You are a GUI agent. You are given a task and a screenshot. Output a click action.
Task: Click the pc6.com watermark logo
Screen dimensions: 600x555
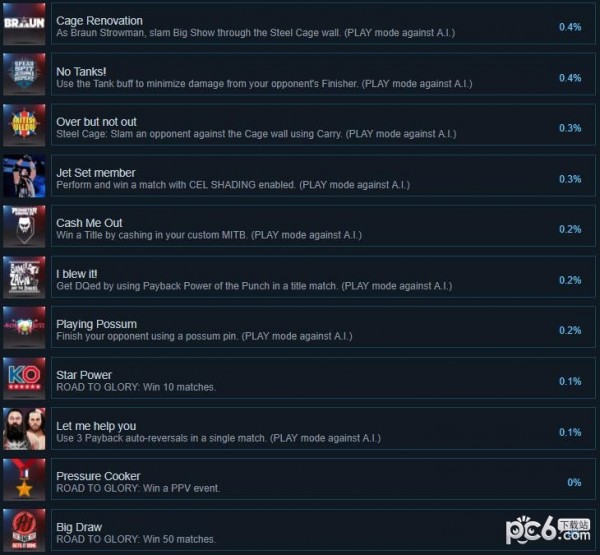point(548,530)
